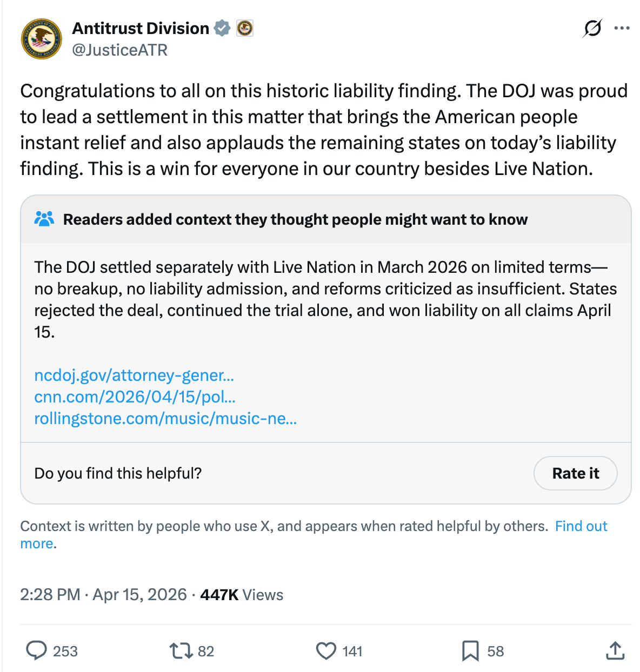Screen dimensions: 640x672
Task: Click the repost icon
Action: [178, 651]
